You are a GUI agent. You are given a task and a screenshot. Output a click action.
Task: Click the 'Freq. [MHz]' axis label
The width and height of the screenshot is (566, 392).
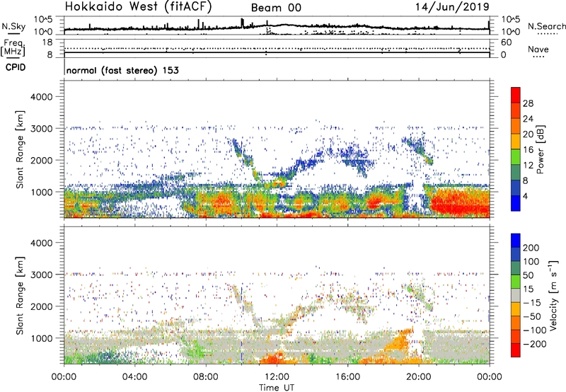(13, 48)
